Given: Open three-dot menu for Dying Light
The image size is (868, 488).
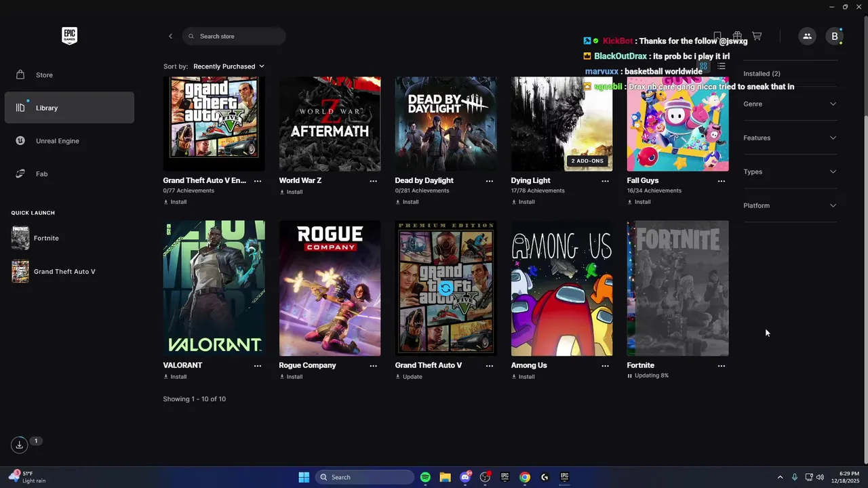Looking at the screenshot, I should (606, 181).
